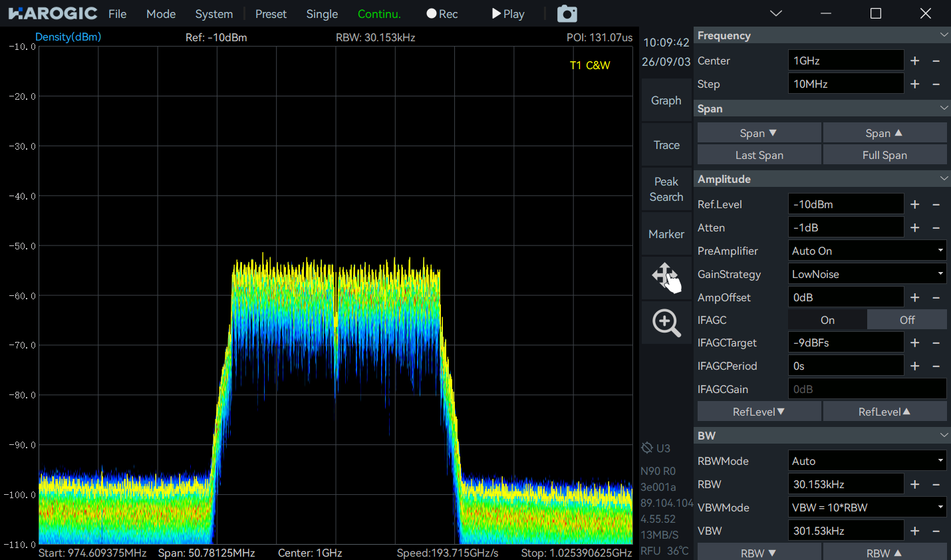The height and width of the screenshot is (560, 951).
Task: Open the File menu
Action: pyautogui.click(x=118, y=14)
